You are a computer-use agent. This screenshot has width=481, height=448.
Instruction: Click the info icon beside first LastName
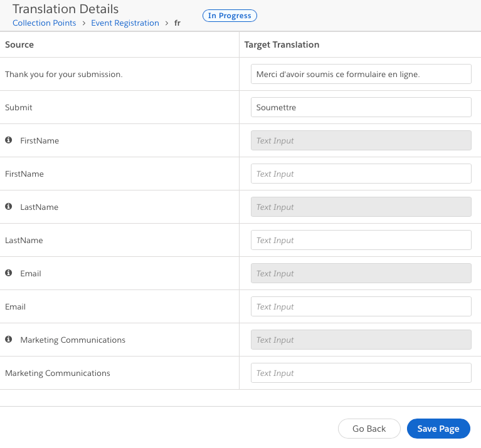[x=9, y=207]
